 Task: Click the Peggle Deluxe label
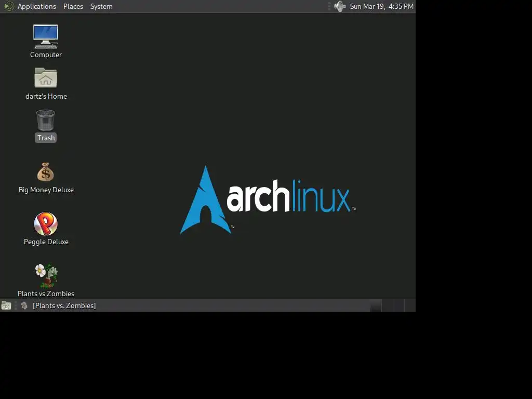click(x=46, y=242)
